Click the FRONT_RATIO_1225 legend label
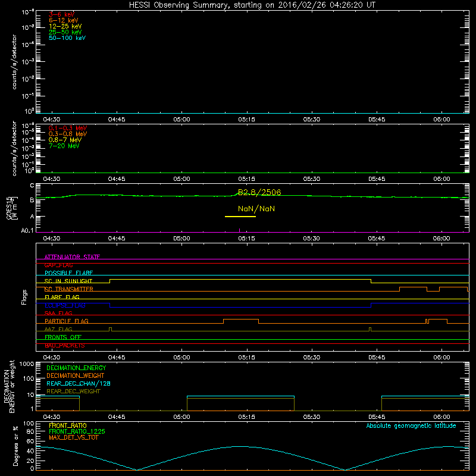This screenshot has height=476, width=476. (77, 431)
